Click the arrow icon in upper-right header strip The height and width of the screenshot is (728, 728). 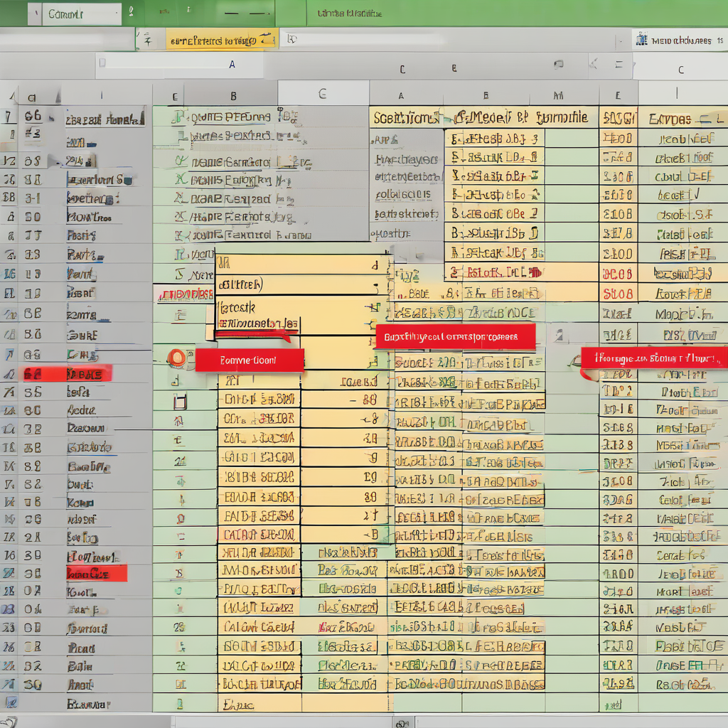tap(593, 65)
